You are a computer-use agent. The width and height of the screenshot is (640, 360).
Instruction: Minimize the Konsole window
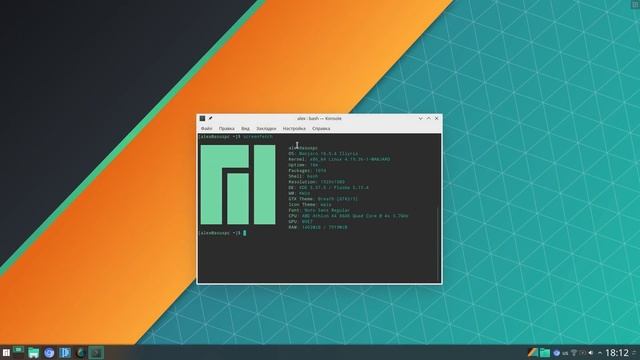tap(420, 118)
